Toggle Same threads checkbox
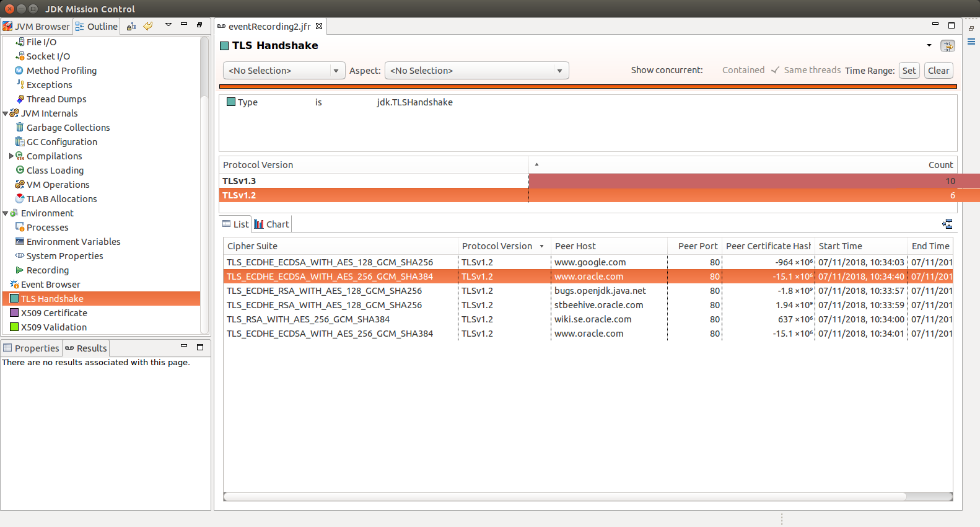This screenshot has width=980, height=527. tap(776, 70)
